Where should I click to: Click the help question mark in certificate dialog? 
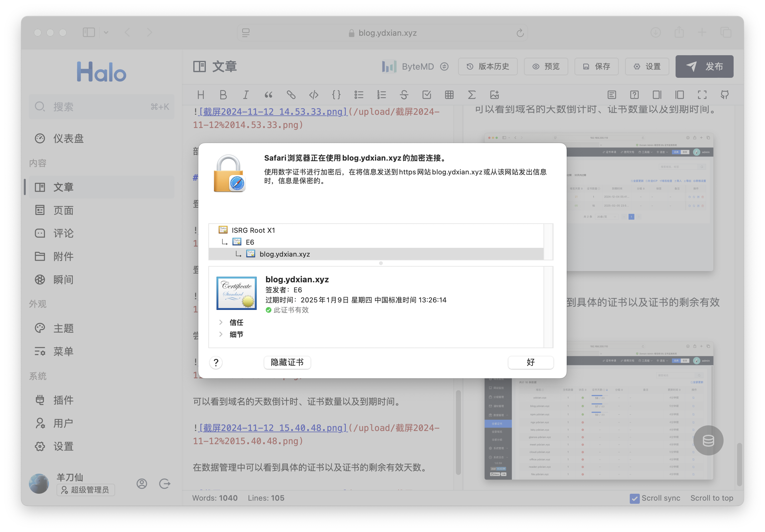216,362
